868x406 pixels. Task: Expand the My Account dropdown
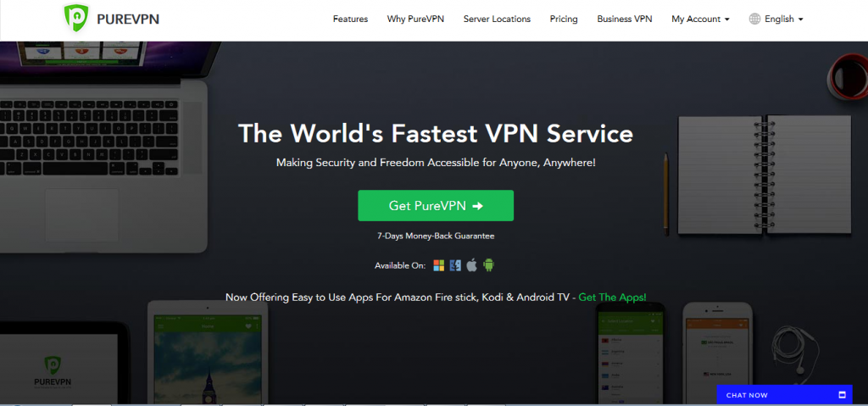(700, 19)
